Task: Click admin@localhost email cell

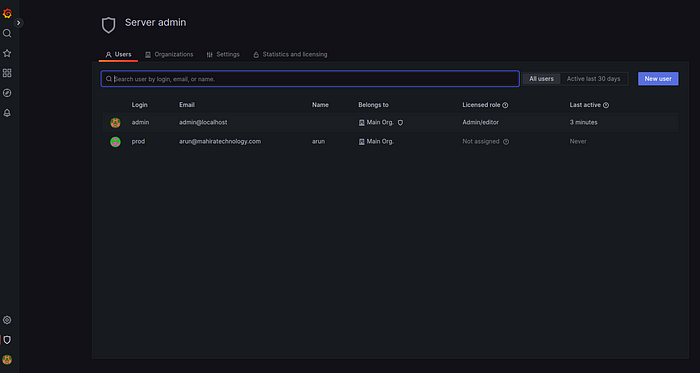Action: [x=203, y=122]
